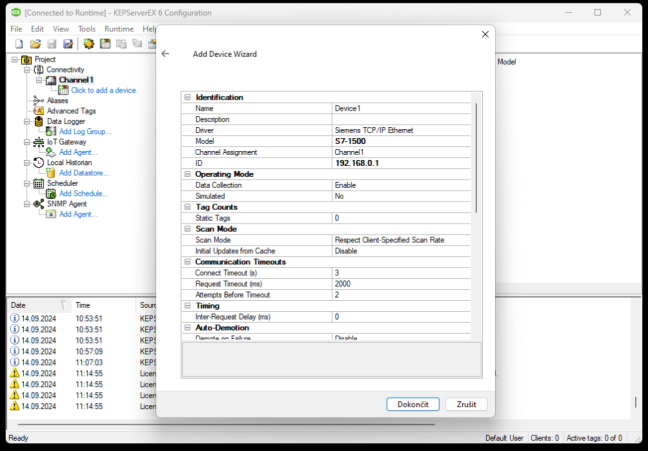Click 'Active tags: 0 of 0' in status bar
The width and height of the screenshot is (648, 451).
tap(594, 438)
